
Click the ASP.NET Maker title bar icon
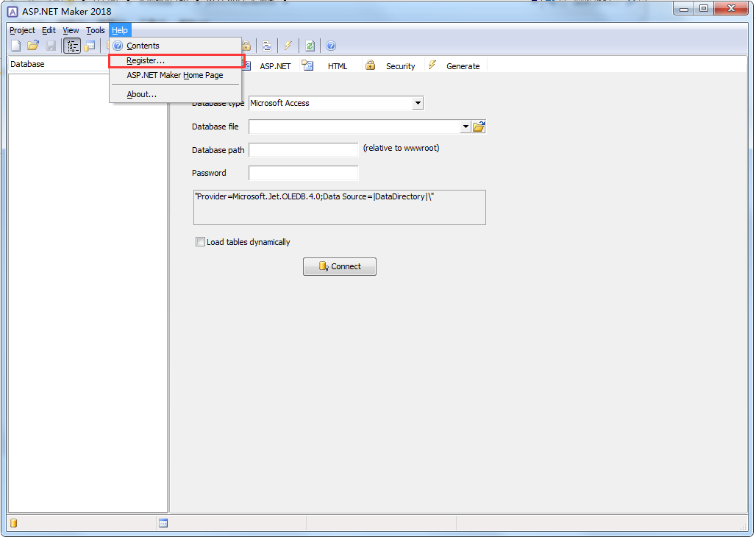(13, 11)
